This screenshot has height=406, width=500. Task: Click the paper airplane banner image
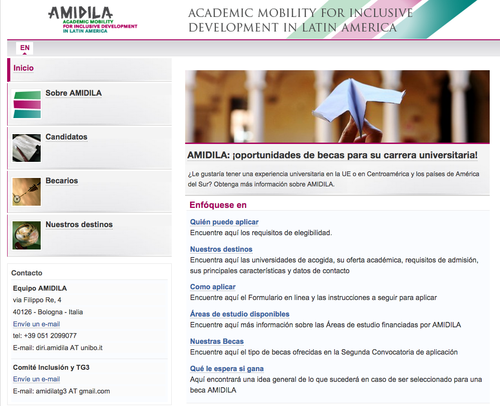point(337,107)
